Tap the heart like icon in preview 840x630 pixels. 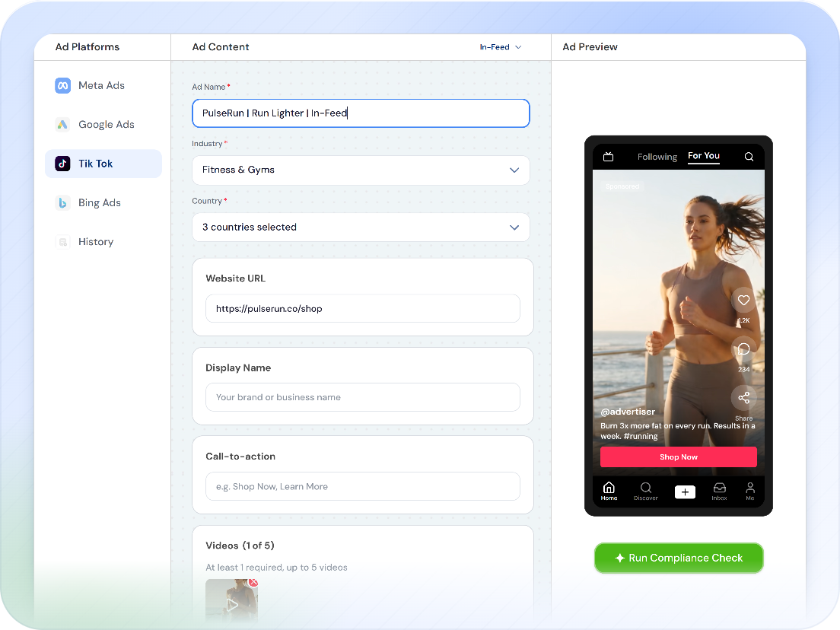pyautogui.click(x=743, y=300)
